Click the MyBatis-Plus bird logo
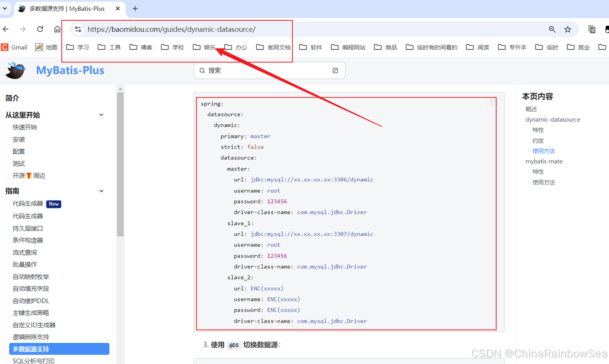Screen dimensions: 609x364 click(x=15, y=70)
